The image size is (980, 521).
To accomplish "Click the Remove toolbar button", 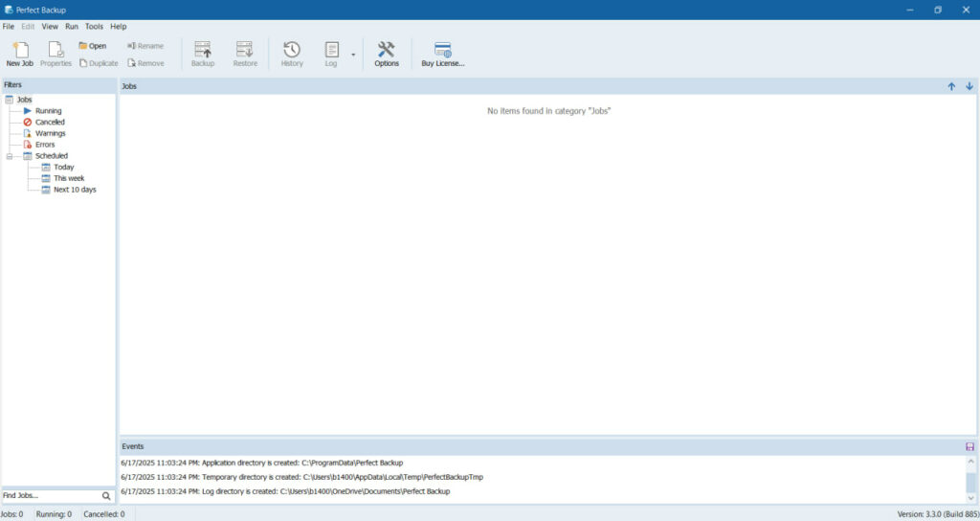I will pyautogui.click(x=145, y=63).
